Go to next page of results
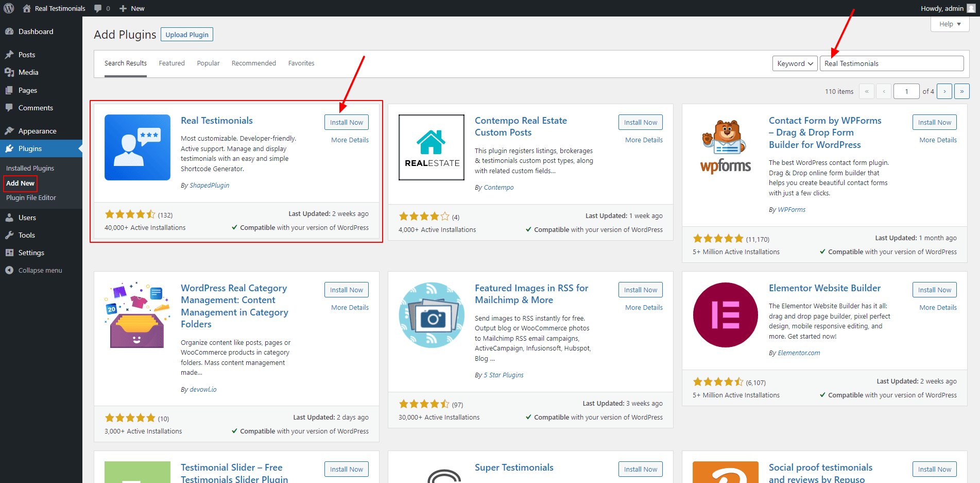The image size is (980, 483). click(944, 91)
